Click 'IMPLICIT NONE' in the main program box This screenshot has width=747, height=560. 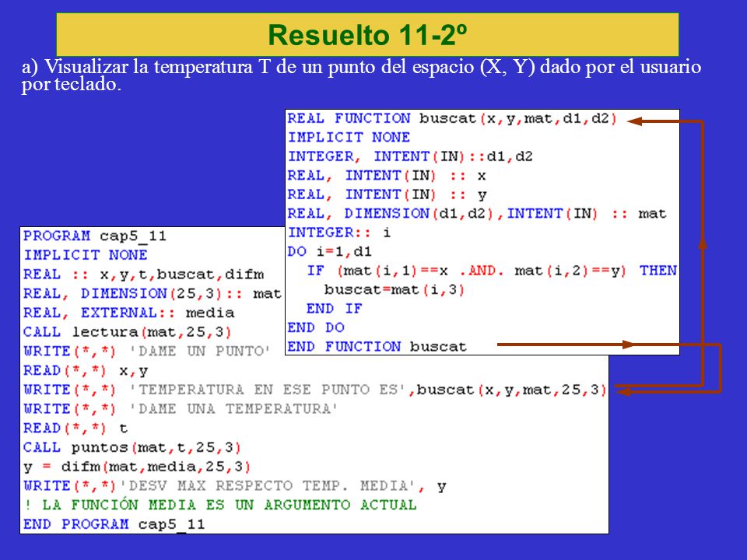86,255
